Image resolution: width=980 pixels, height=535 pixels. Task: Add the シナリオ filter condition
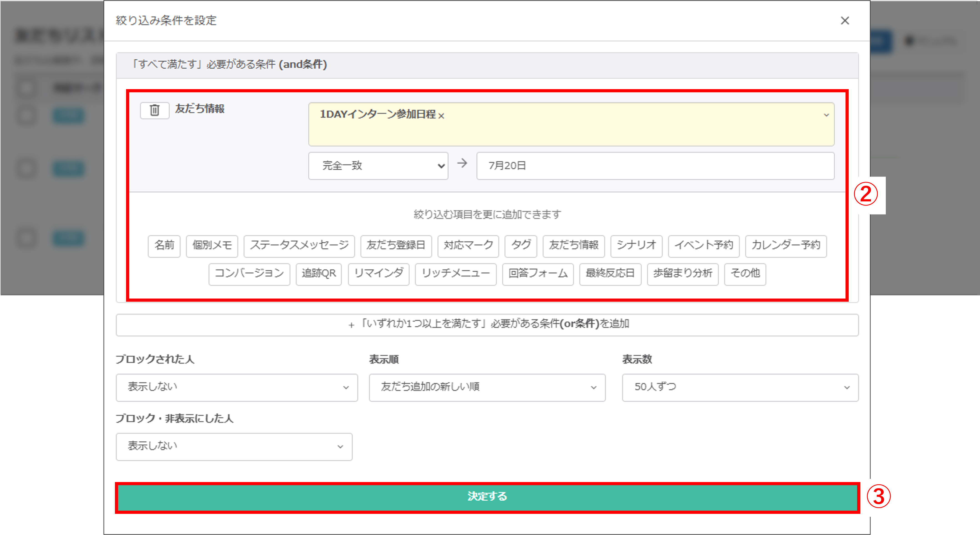[636, 246]
